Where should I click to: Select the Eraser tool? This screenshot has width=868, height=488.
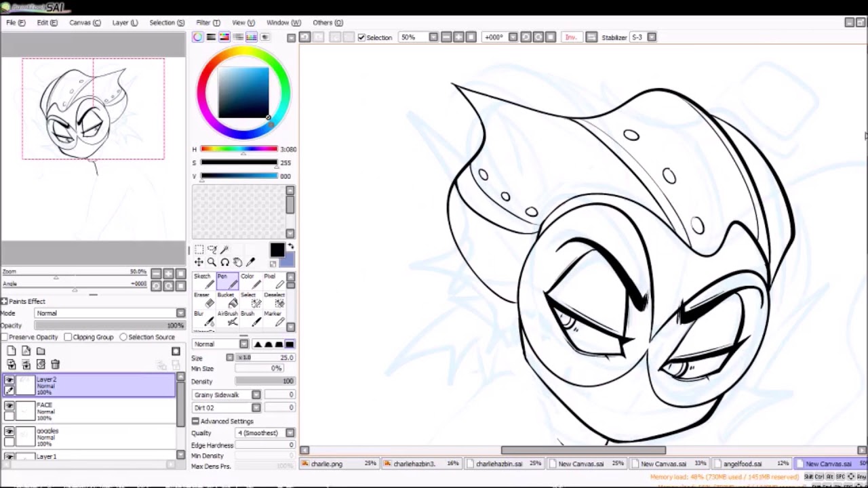(203, 300)
